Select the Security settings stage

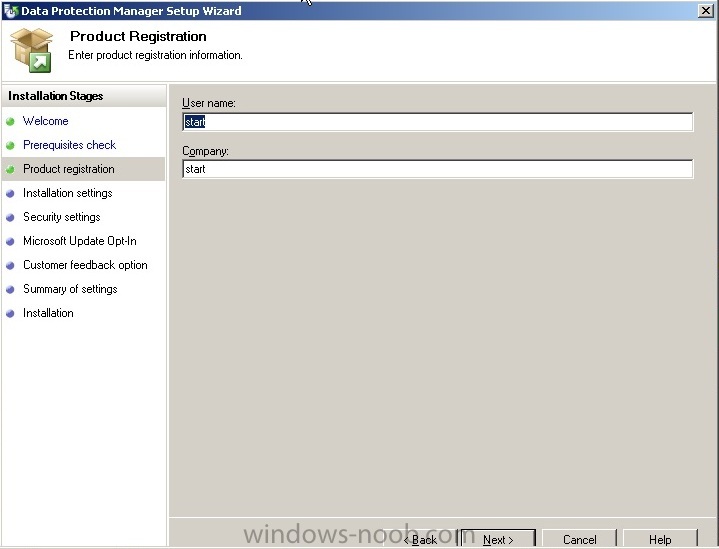coord(62,217)
